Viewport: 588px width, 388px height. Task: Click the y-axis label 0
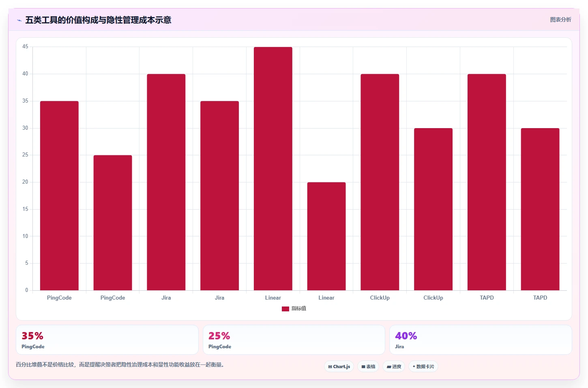(27, 290)
